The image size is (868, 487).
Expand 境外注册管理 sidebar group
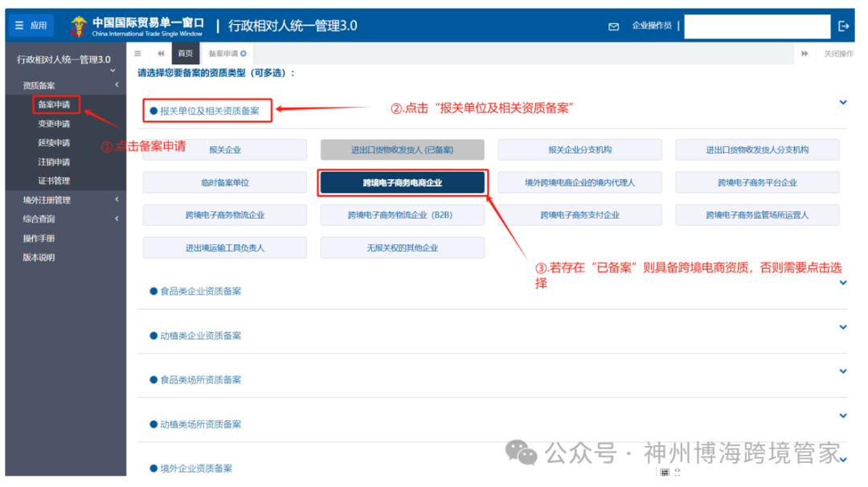click(67, 200)
